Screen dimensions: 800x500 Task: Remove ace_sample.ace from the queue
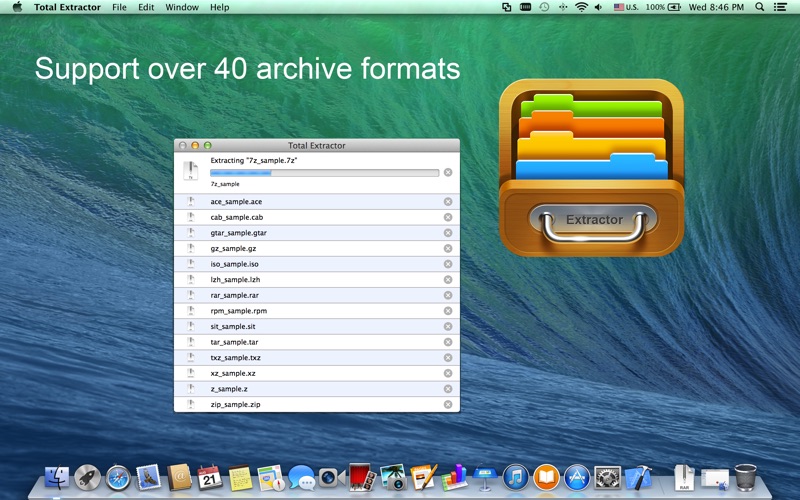pyautogui.click(x=448, y=202)
